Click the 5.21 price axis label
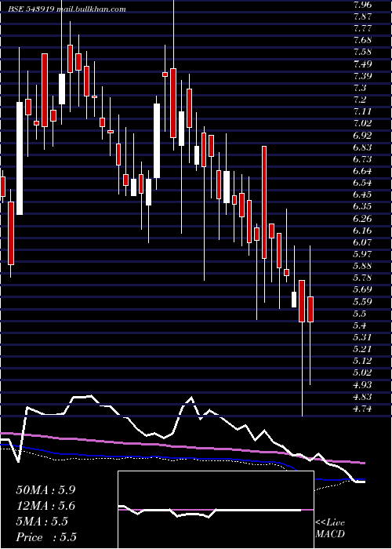The image size is (392, 549). [363, 349]
